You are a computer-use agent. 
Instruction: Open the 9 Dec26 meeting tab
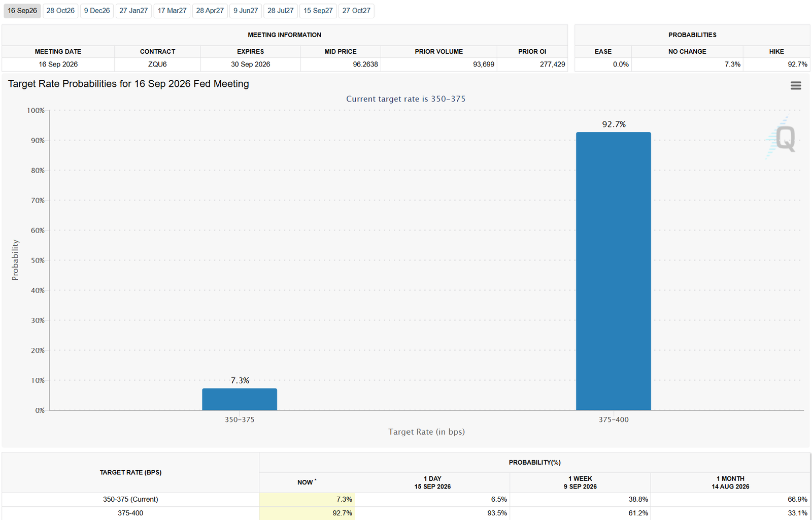coord(97,11)
